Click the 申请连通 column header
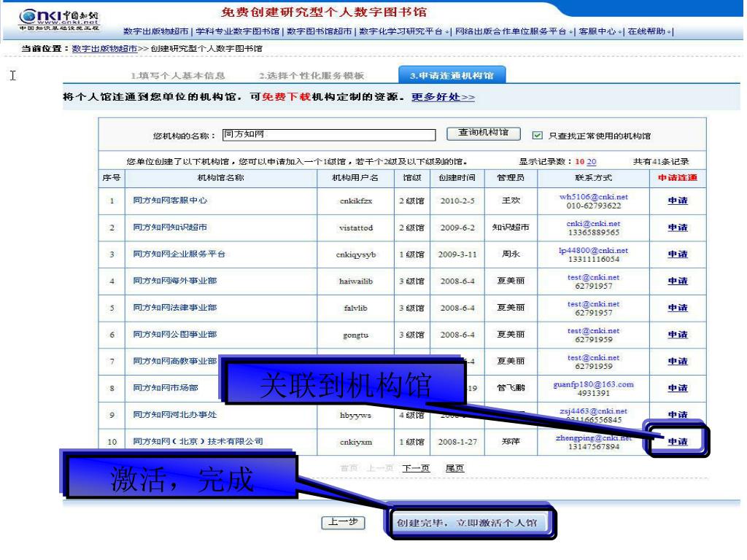The width and height of the screenshot is (747, 560). tap(678, 178)
